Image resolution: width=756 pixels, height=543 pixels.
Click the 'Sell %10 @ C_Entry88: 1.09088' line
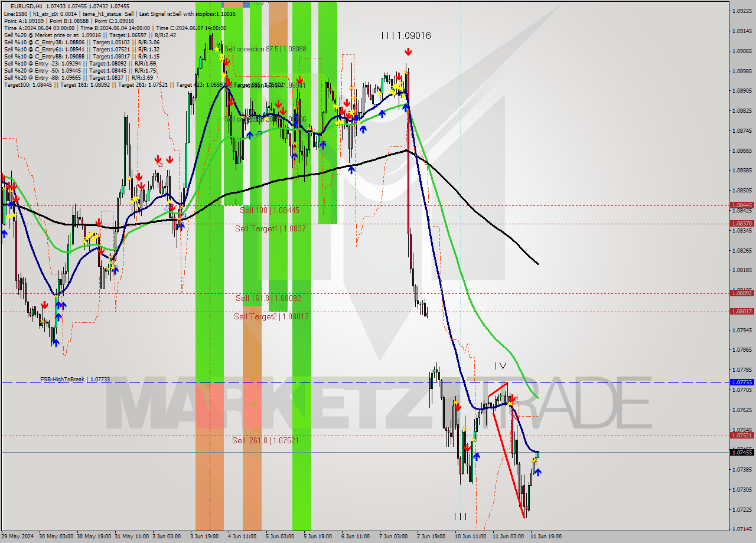pos(82,56)
